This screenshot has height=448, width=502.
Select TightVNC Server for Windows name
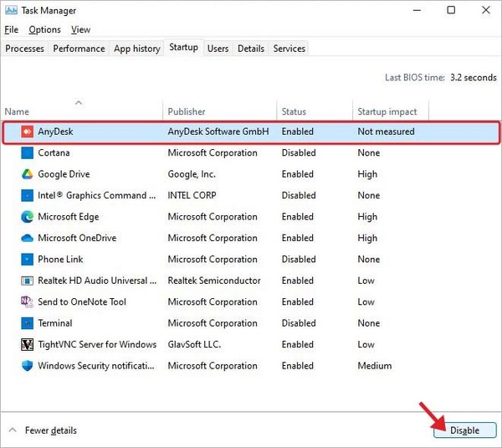pos(97,344)
